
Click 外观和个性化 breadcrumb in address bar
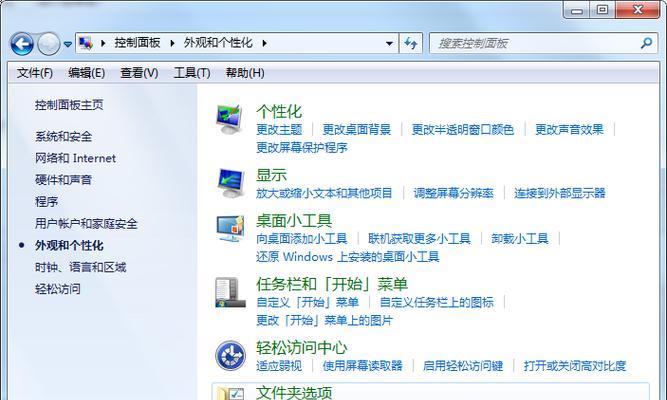[218, 43]
